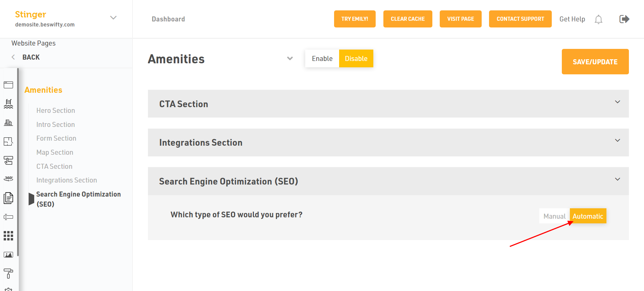Image resolution: width=644 pixels, height=291 pixels.
Task: Click the swimming pool amenities sidebar icon
Action: coord(8,104)
